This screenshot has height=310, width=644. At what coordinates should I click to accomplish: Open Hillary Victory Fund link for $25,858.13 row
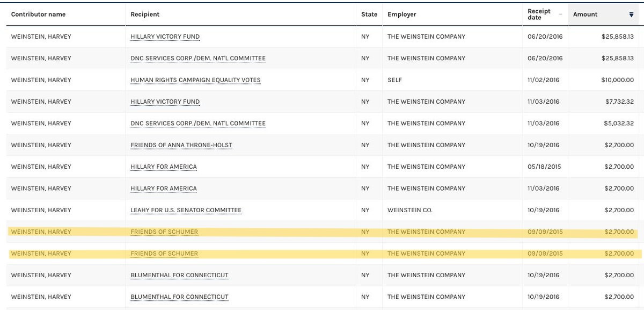[x=165, y=37]
